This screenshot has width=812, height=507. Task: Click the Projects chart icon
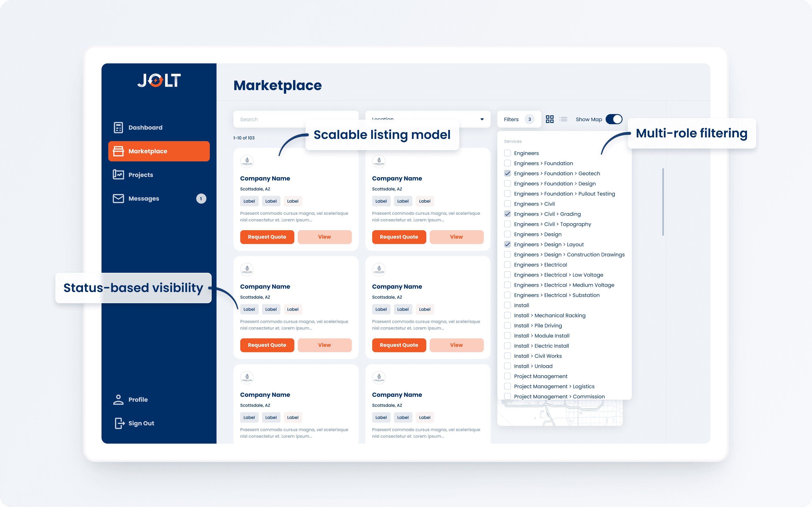coord(118,175)
